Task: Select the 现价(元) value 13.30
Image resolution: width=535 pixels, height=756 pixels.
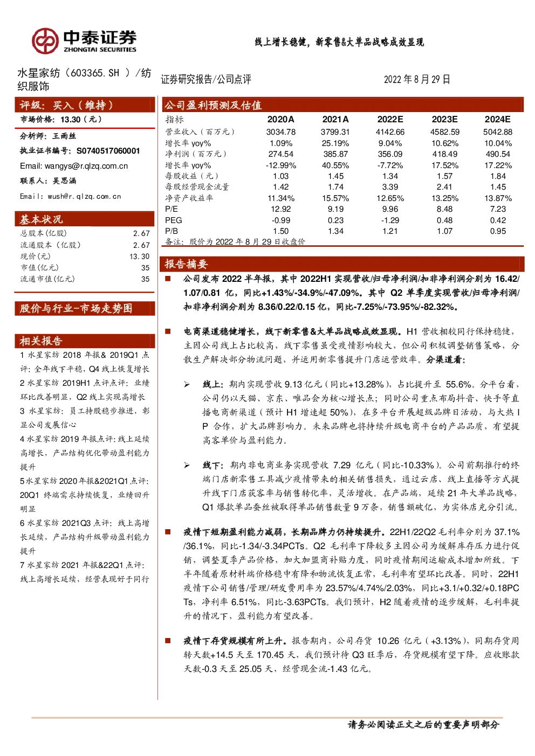Action: (x=139, y=256)
